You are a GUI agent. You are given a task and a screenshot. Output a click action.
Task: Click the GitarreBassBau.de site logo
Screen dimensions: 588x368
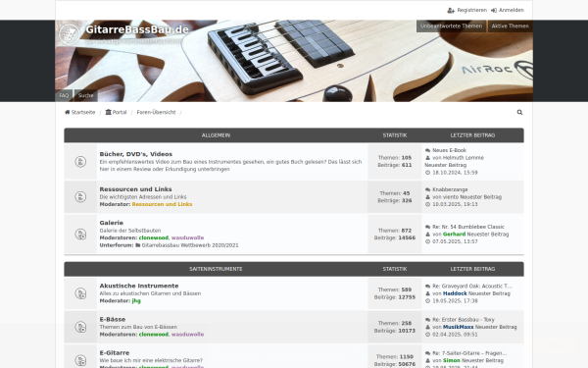(69, 34)
